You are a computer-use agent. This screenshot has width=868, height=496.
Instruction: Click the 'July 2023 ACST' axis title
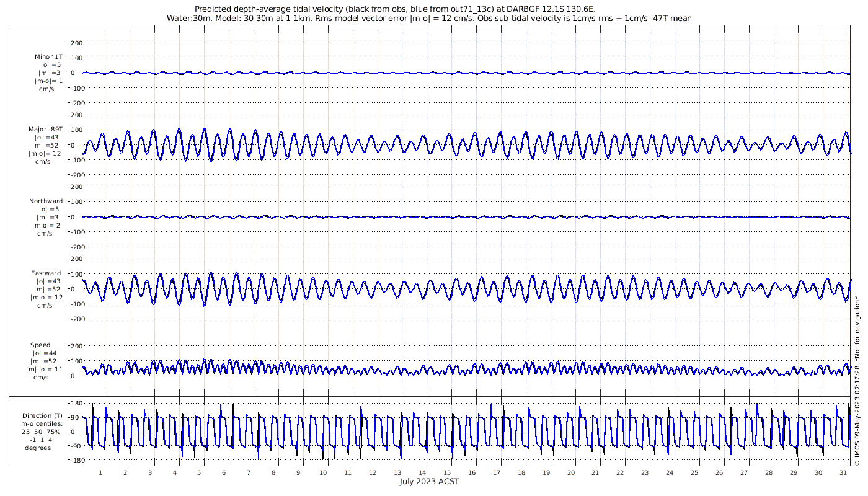pos(429,482)
